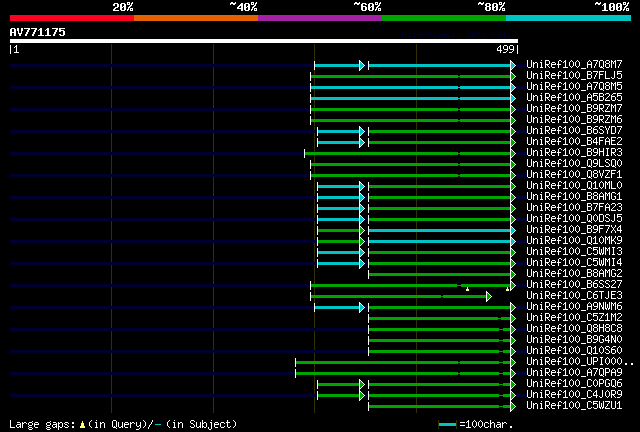Screen dimensions: 640x432
Task: Click the white query sequence bar
Action: [264, 41]
